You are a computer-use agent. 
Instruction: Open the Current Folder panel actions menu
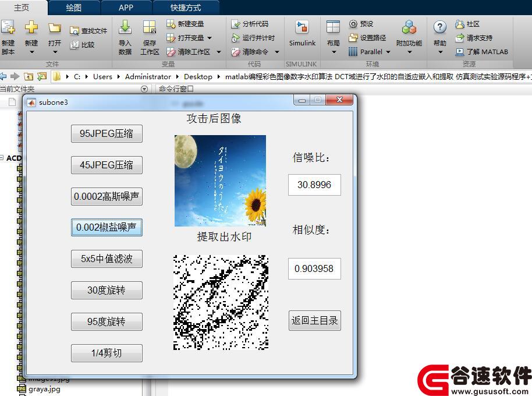(x=144, y=89)
